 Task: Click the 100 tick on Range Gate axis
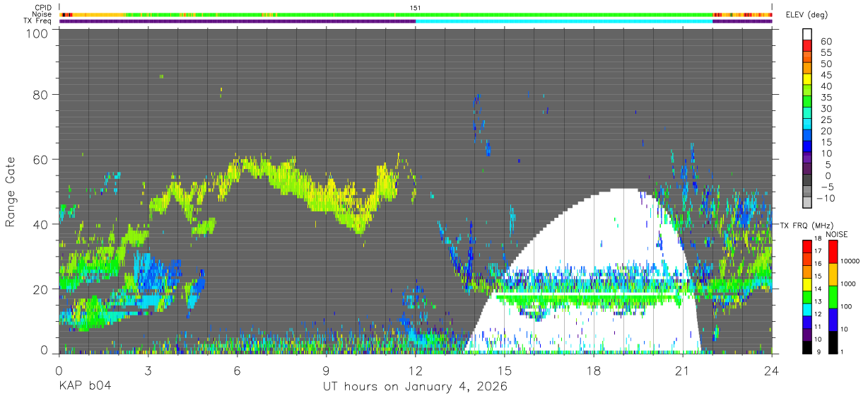(x=38, y=33)
